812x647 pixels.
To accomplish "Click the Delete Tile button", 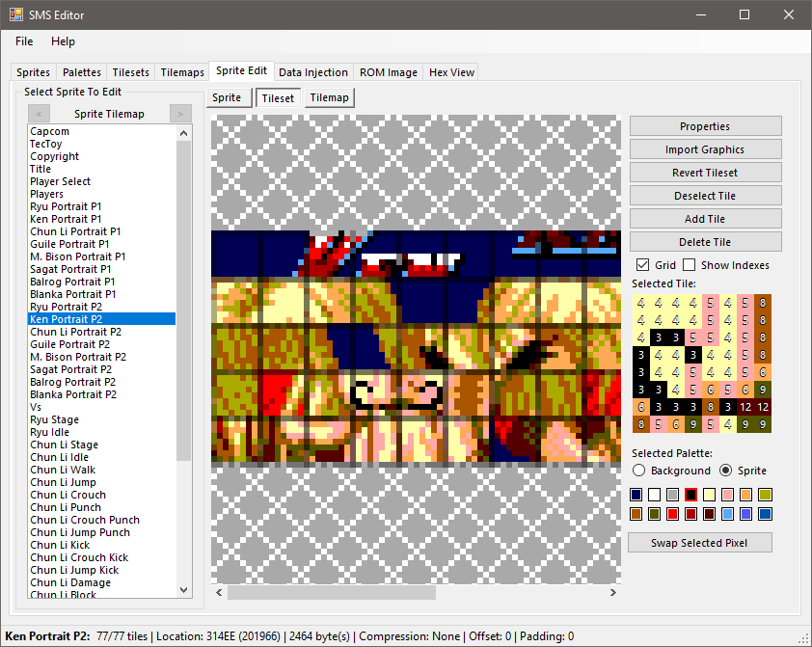I will tap(705, 242).
